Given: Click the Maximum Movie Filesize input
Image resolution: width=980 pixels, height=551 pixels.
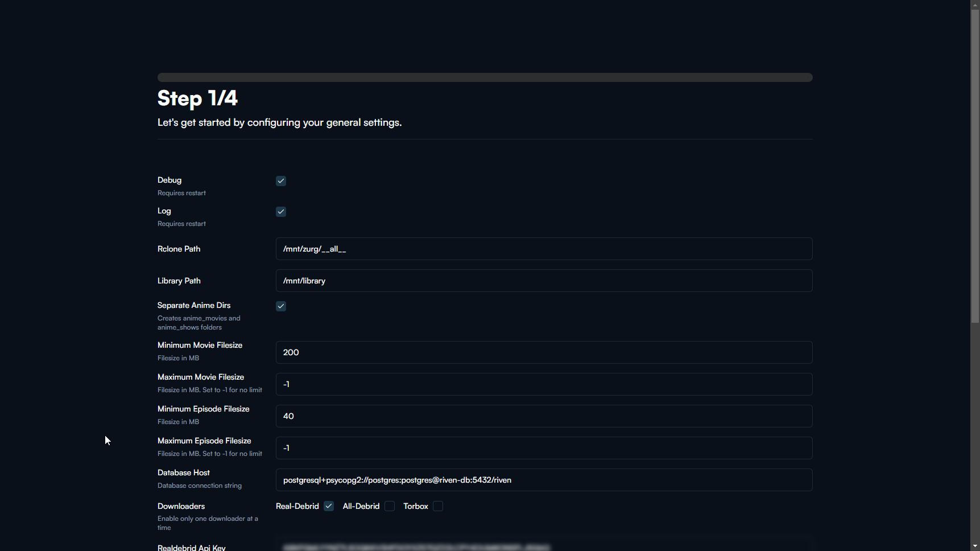Looking at the screenshot, I should coord(544,384).
